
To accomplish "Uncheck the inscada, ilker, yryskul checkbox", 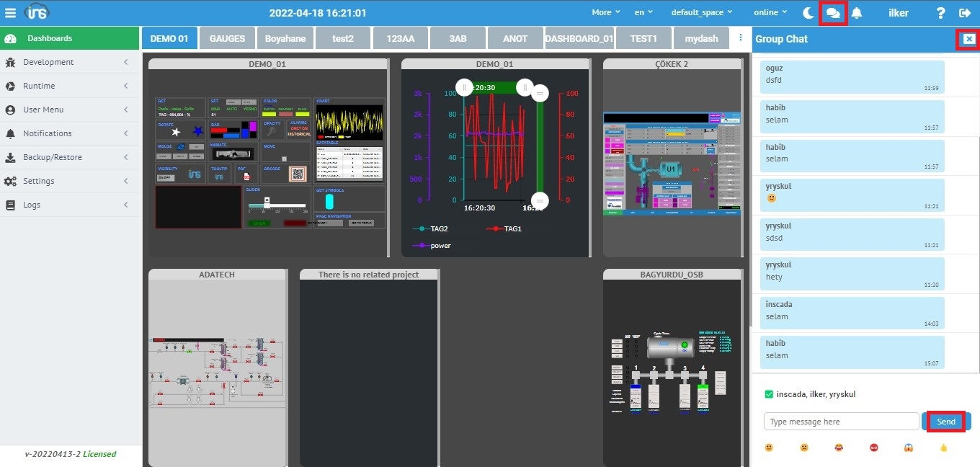I will click(769, 394).
